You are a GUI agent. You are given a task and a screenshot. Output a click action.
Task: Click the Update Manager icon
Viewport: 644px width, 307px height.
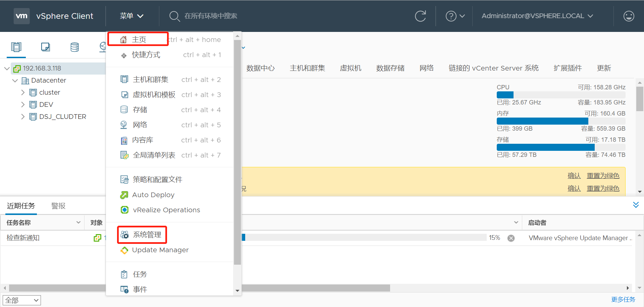tap(124, 250)
